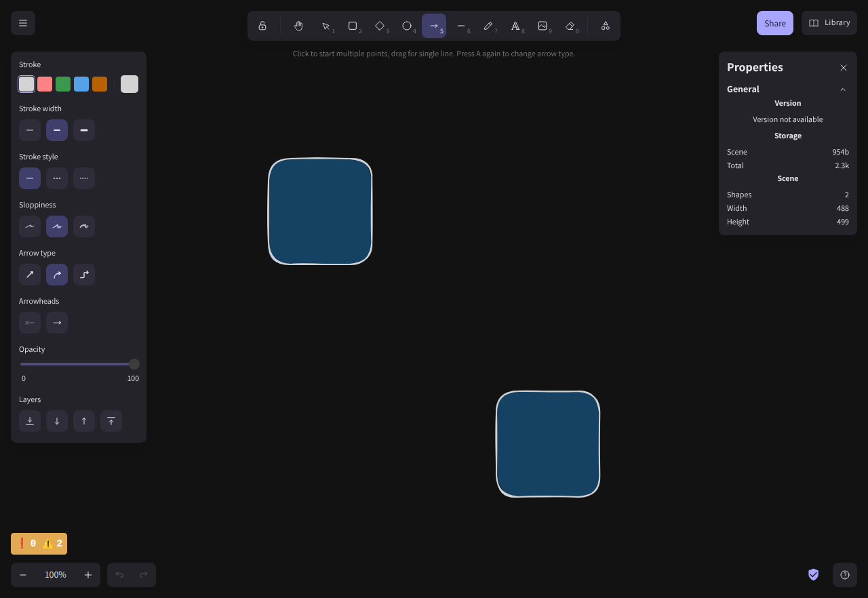
Task: Choose the Text tool
Action: [515, 26]
